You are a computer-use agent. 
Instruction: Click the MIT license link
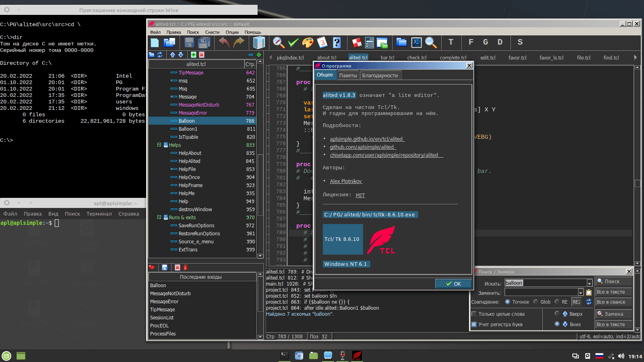point(360,195)
